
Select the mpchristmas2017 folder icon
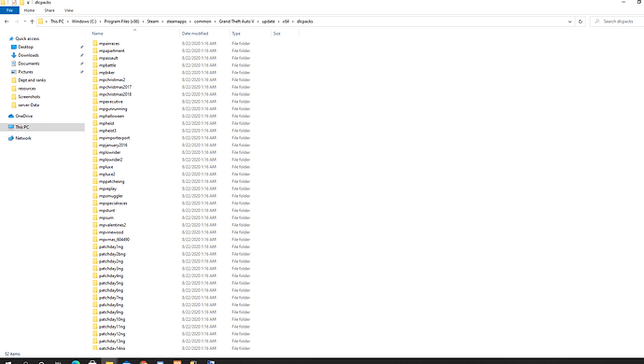95,87
